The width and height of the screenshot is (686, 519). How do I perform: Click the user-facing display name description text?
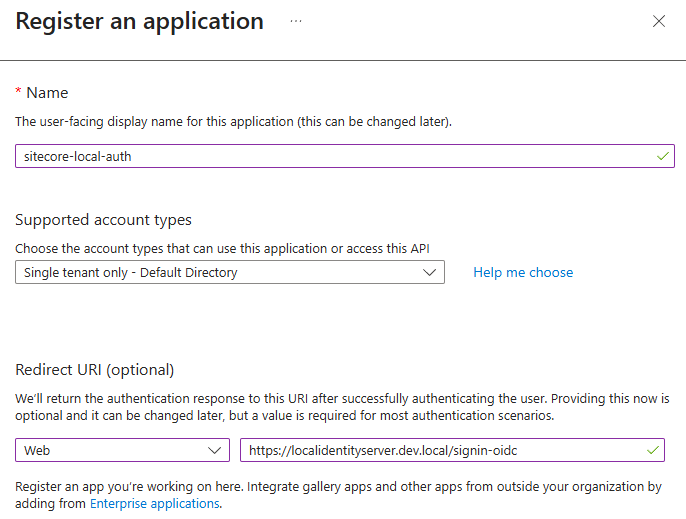point(233,122)
